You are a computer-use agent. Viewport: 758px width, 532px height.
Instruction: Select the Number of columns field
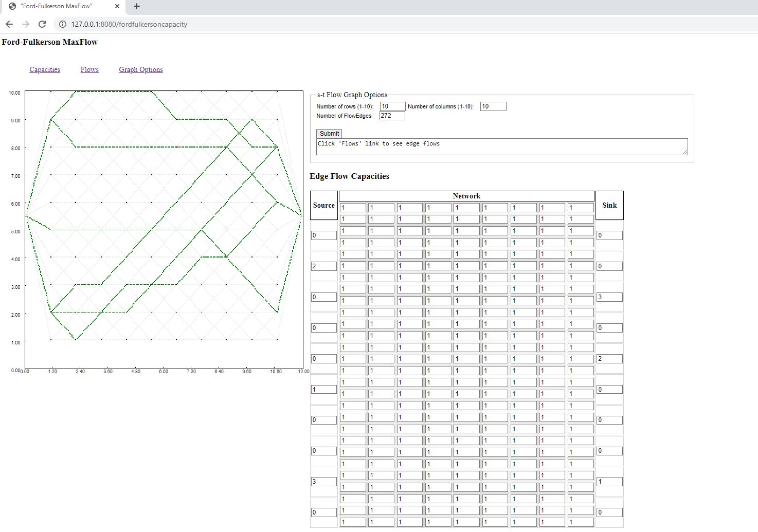[x=493, y=106]
